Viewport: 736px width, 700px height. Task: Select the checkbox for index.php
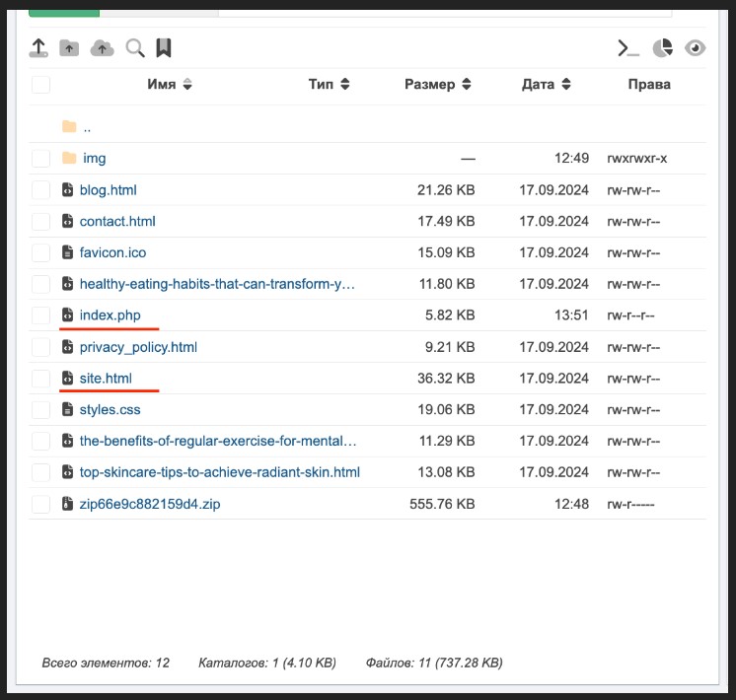pyautogui.click(x=40, y=315)
